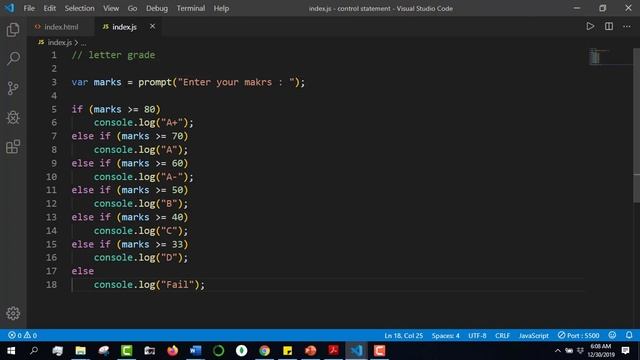Click the editor vertical scrollbar
Image resolution: width=640 pixels, height=360 pixels.
(636, 125)
